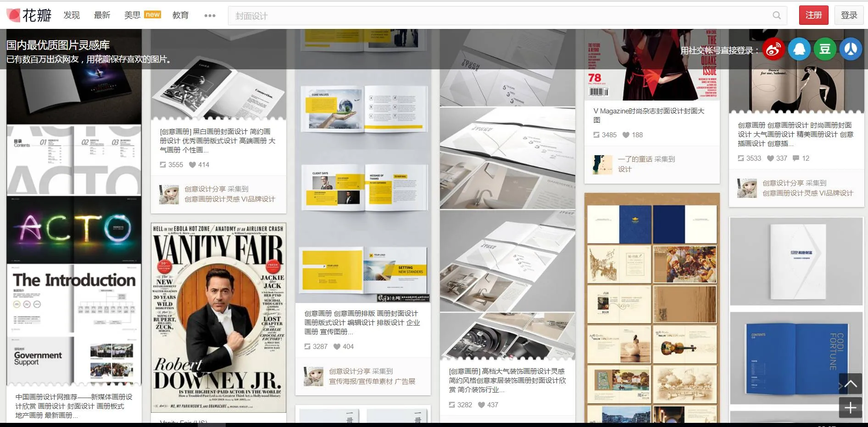Viewport: 868px width, 427px height.
Task: Click the magnifier search icon
Action: coord(776,16)
